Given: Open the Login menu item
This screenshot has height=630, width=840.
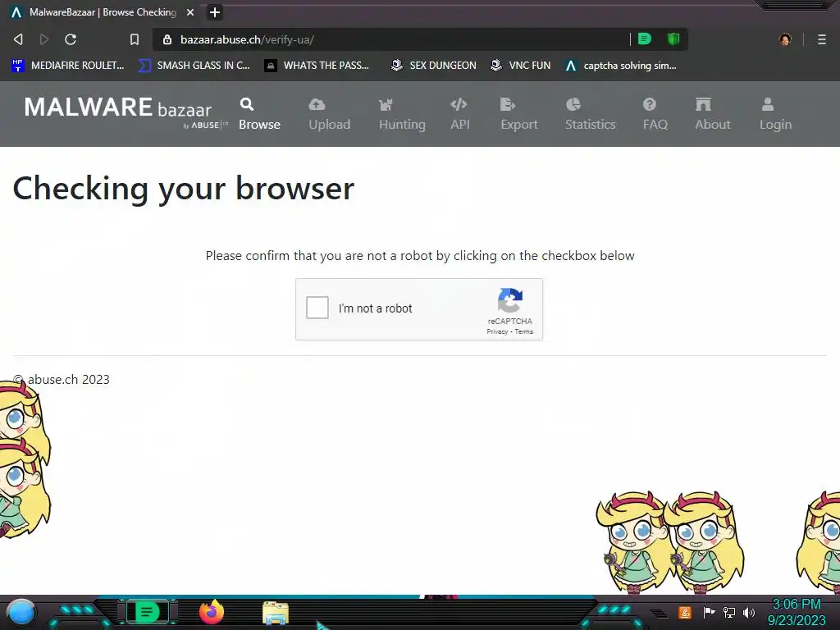Looking at the screenshot, I should [x=775, y=113].
